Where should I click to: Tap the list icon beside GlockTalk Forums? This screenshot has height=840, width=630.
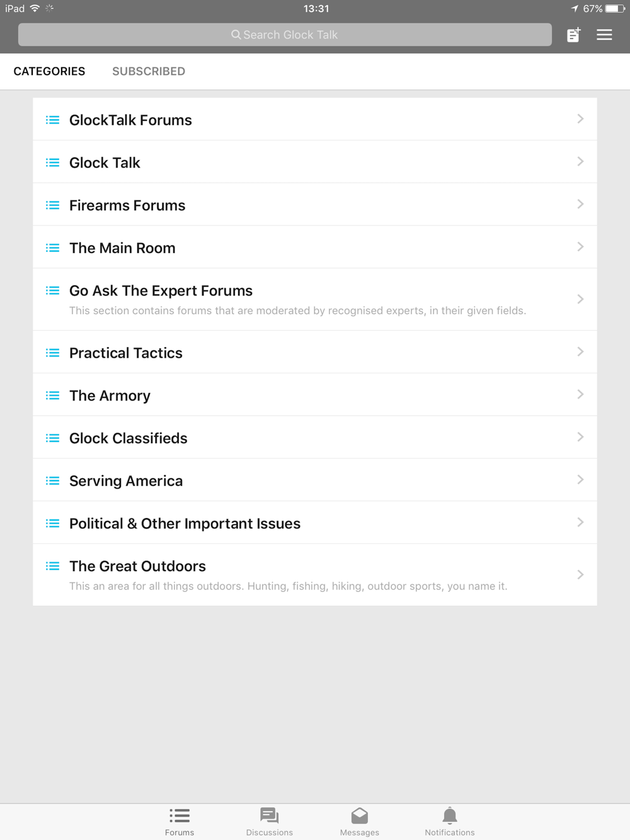53,120
